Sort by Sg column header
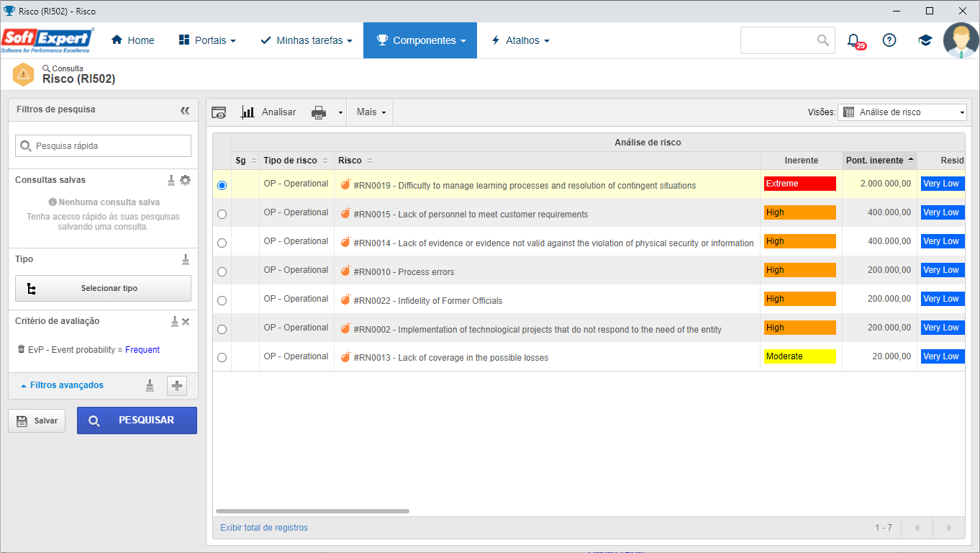 pos(245,161)
